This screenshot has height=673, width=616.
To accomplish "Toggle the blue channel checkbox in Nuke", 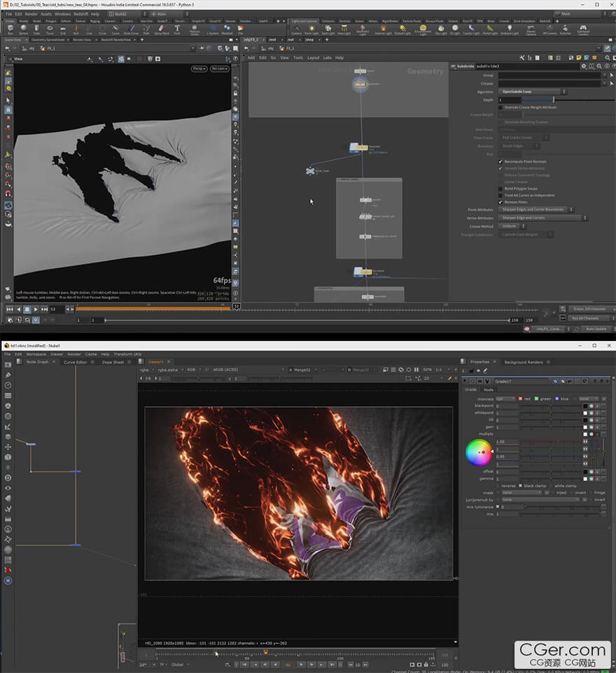I will (x=557, y=398).
